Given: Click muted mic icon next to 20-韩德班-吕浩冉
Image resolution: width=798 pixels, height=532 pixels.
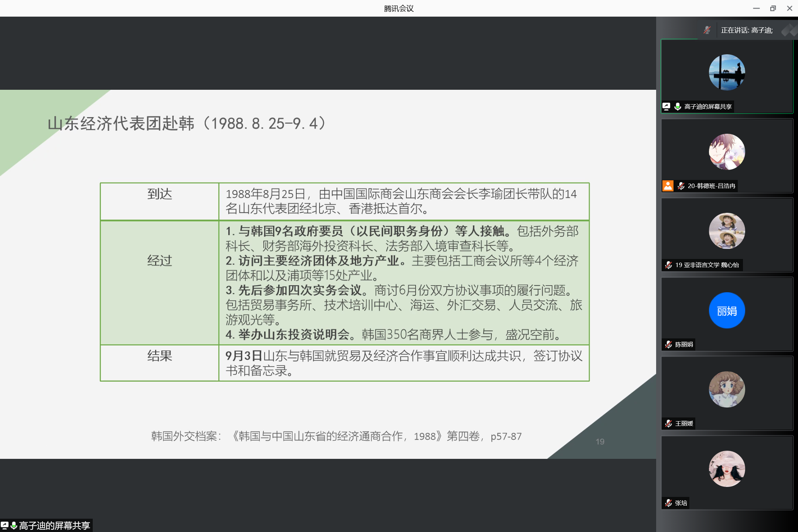Looking at the screenshot, I should (x=681, y=186).
